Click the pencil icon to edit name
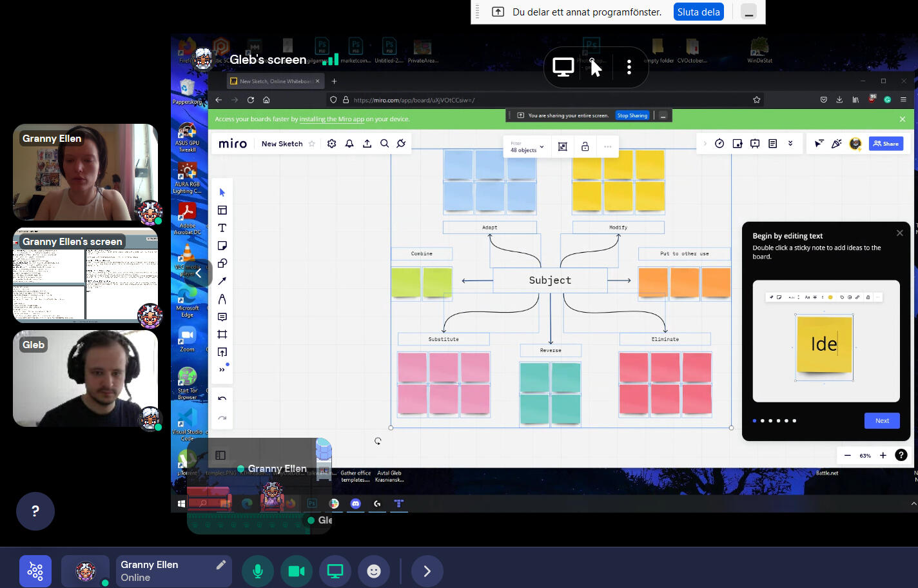918x588 pixels. pos(220,565)
